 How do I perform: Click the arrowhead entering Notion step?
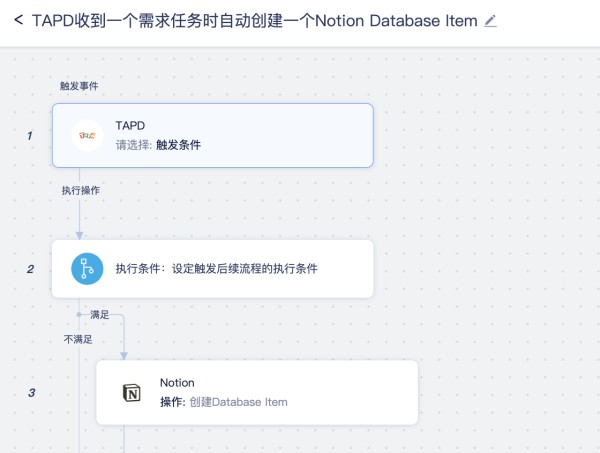(x=124, y=356)
